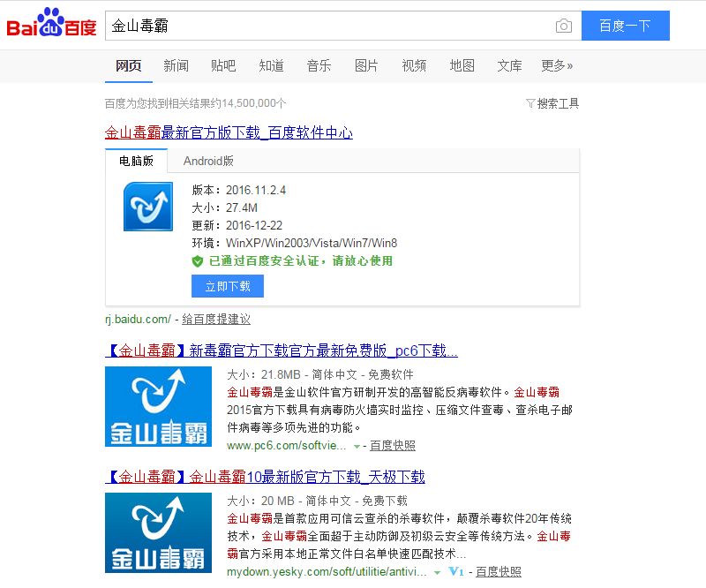Expand the dropdown arrow after the pc6 URL
The image size is (706, 588).
tap(357, 447)
